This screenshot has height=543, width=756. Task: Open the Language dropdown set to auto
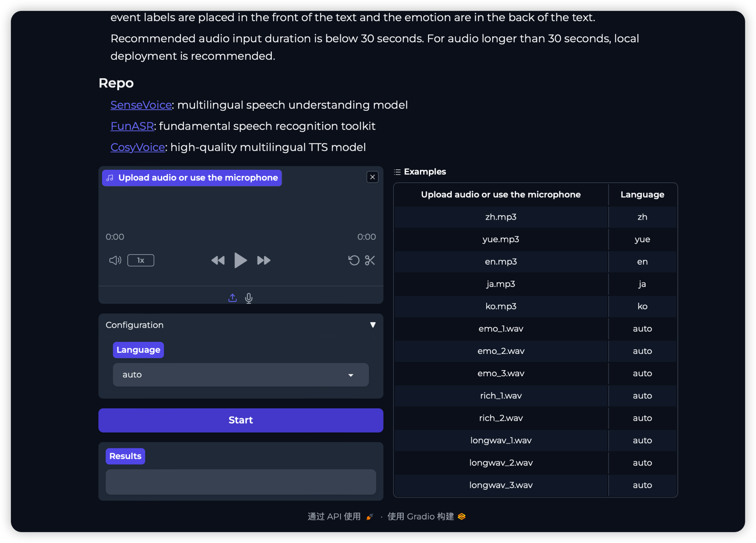coord(240,375)
